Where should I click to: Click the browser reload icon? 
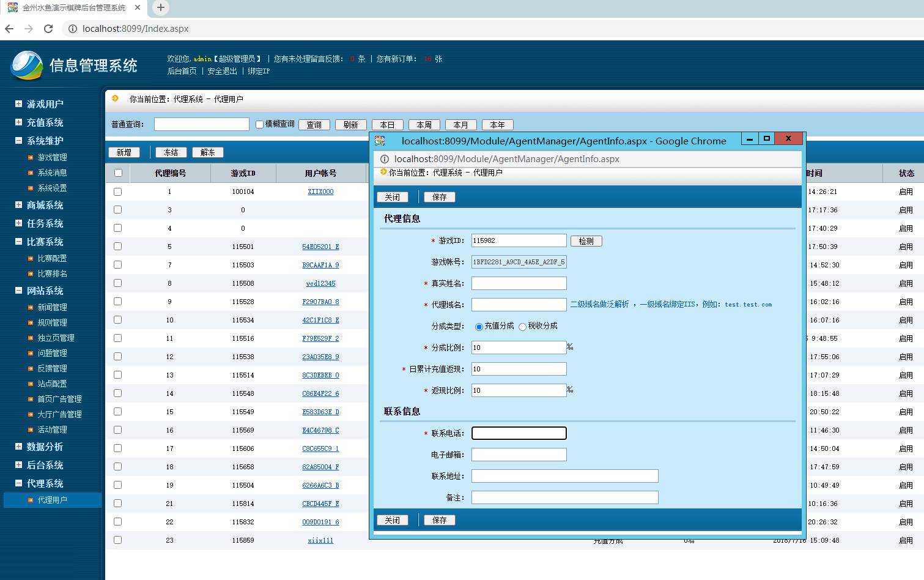coord(48,29)
